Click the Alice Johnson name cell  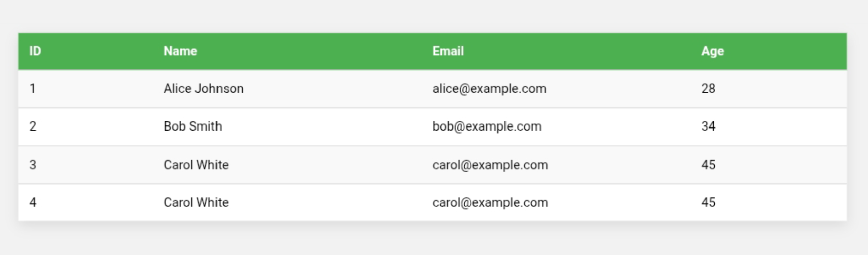203,89
